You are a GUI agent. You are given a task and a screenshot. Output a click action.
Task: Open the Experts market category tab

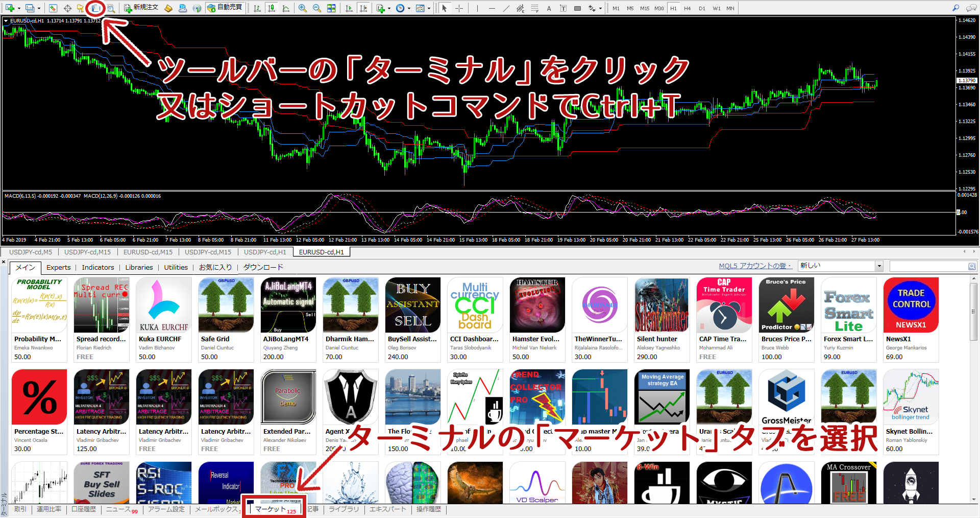pos(58,267)
